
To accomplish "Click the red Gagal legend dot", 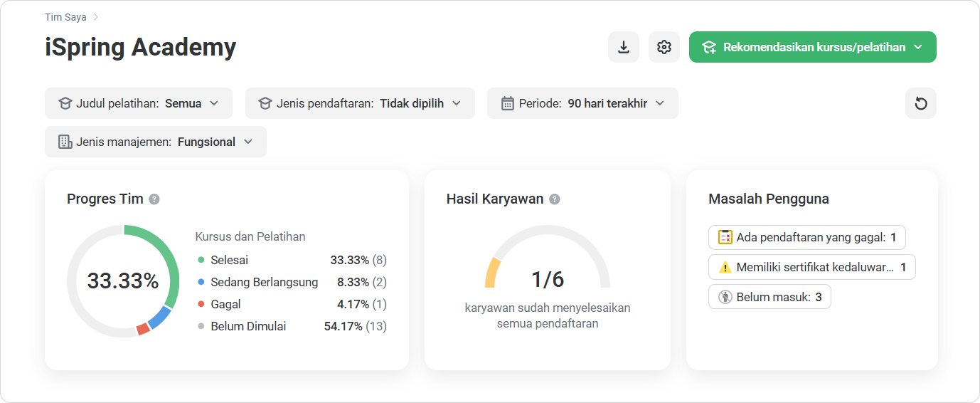I will click(x=201, y=304).
